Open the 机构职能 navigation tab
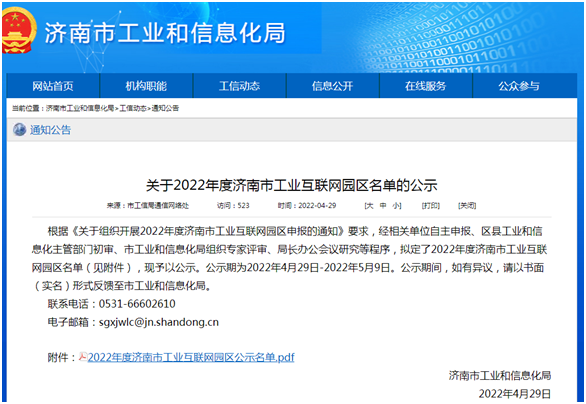This screenshot has width=586, height=404. tap(146, 86)
